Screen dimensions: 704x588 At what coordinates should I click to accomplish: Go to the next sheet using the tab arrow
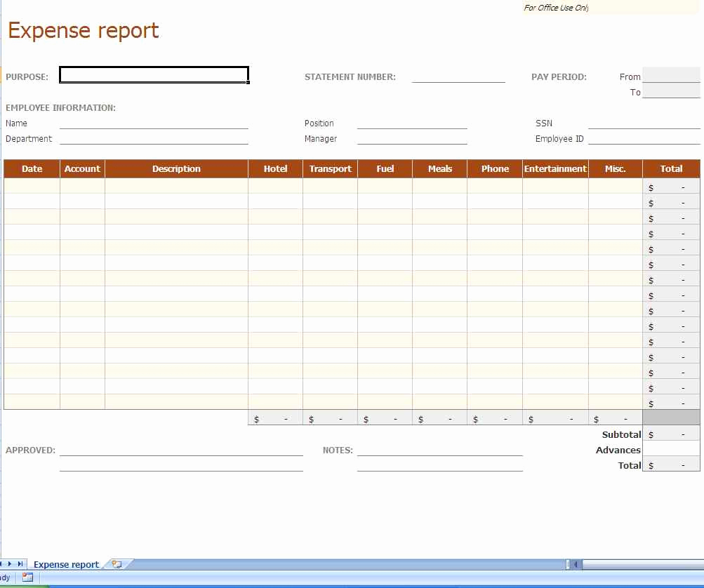(10, 564)
